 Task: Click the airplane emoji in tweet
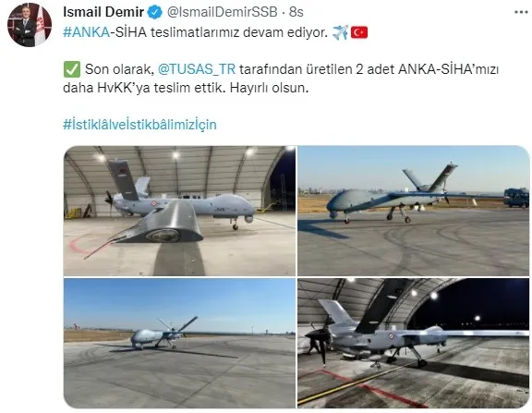point(340,32)
